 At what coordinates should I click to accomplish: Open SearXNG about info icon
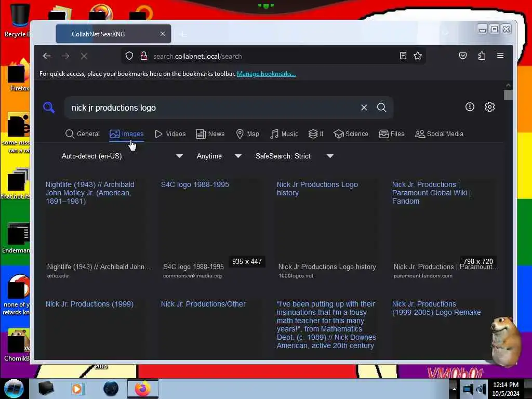[x=470, y=107]
